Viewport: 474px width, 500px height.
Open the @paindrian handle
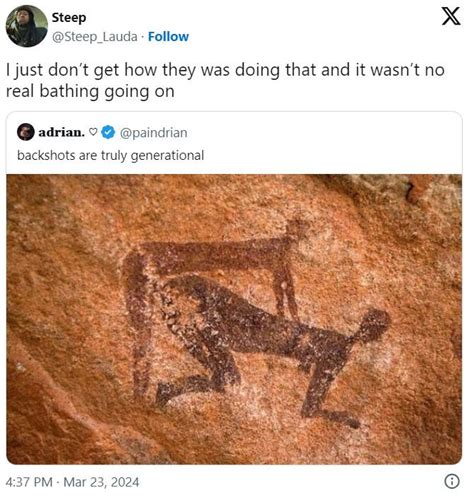coord(153,133)
